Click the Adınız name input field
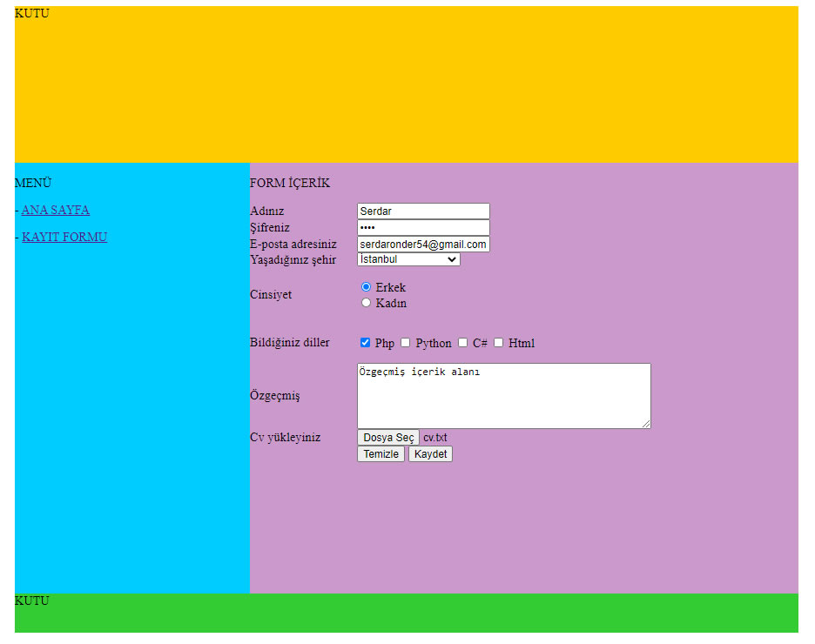The height and width of the screenshot is (644, 815). 423,211
